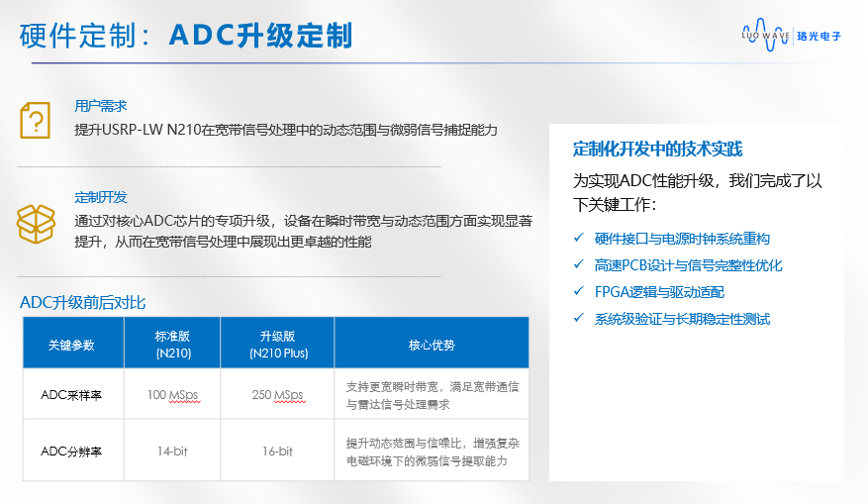
Task: Click the checkmark beside 高速PCB设计与信号完整性优化
Action: point(578,264)
